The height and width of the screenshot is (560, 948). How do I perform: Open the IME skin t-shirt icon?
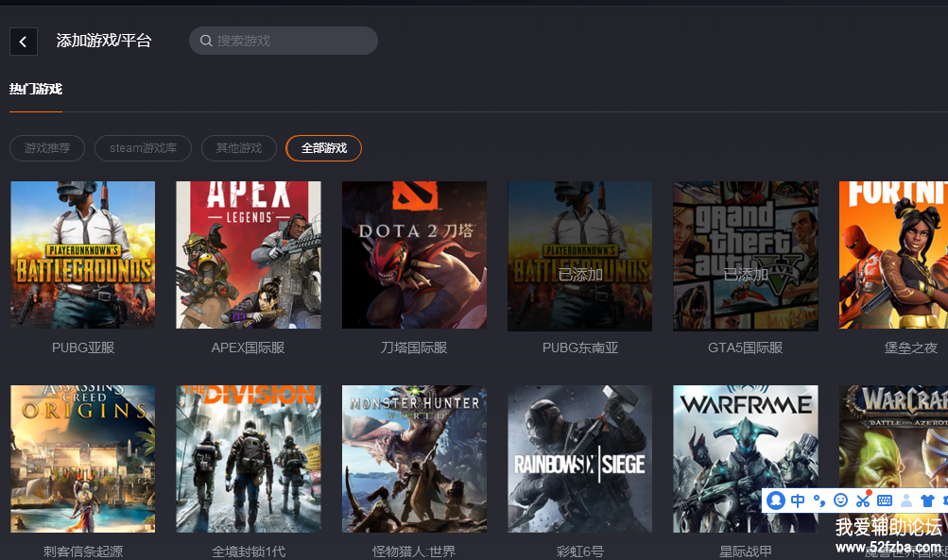pos(927,501)
